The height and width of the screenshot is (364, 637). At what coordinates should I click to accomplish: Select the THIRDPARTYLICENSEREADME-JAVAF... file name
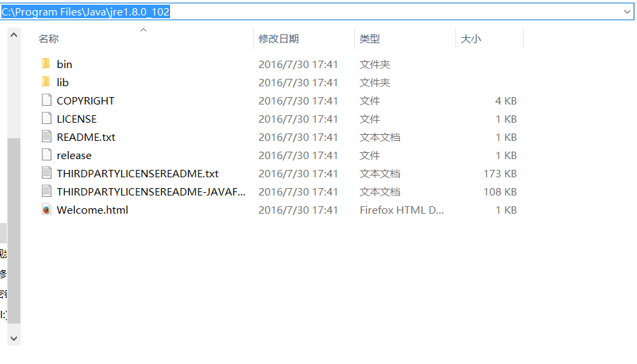pos(151,192)
